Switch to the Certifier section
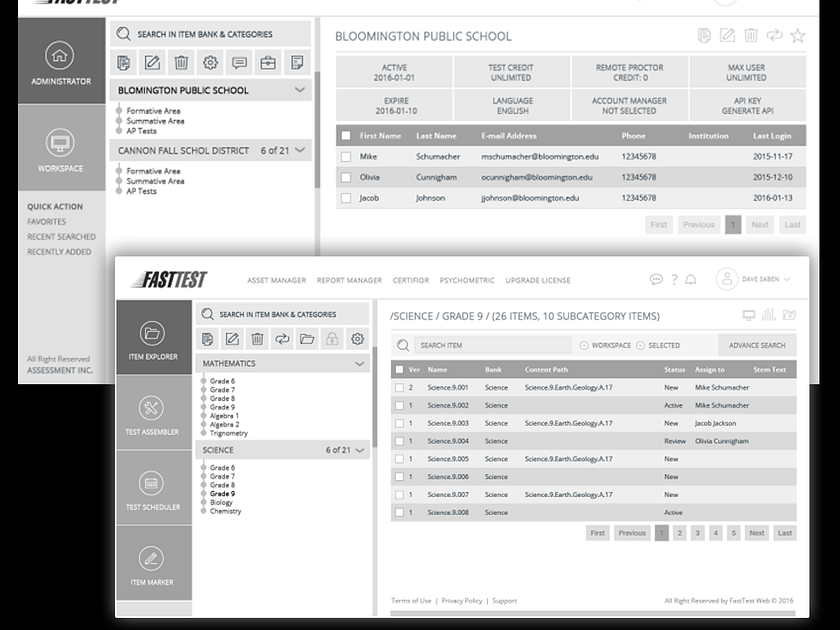The height and width of the screenshot is (630, 840). [411, 280]
